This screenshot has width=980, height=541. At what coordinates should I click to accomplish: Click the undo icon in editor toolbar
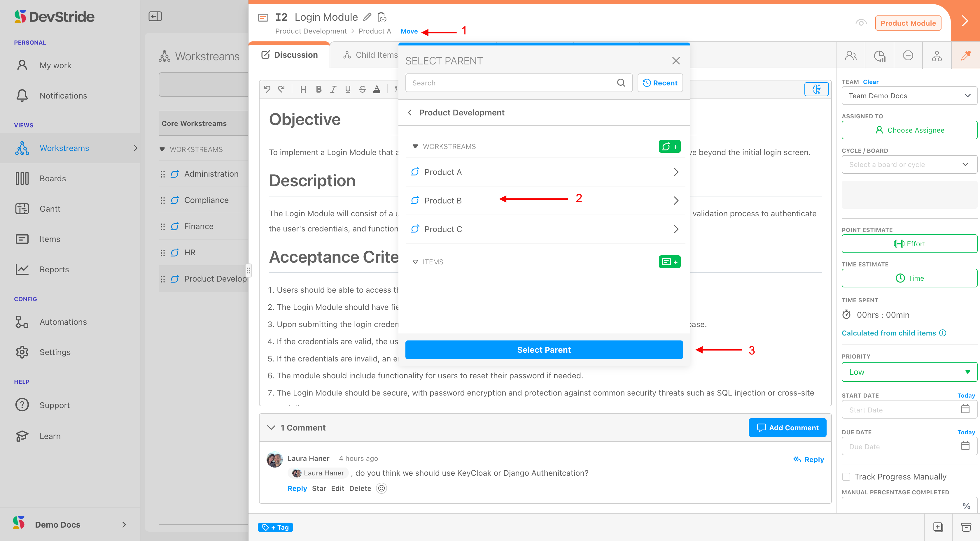(x=267, y=89)
